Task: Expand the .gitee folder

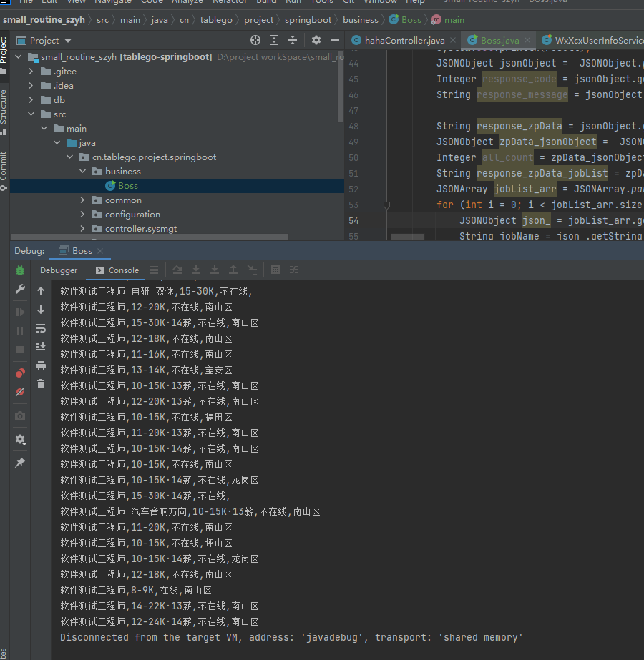Action: 31,71
